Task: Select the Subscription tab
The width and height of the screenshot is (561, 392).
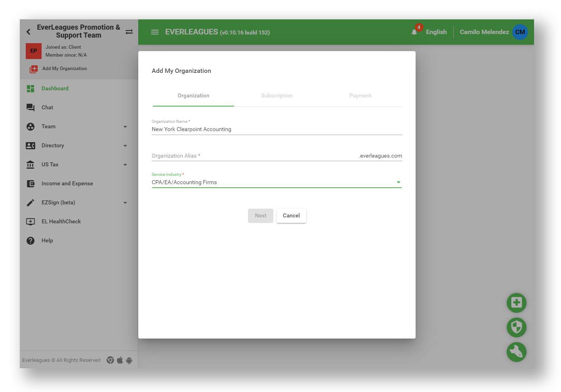Action: click(277, 96)
